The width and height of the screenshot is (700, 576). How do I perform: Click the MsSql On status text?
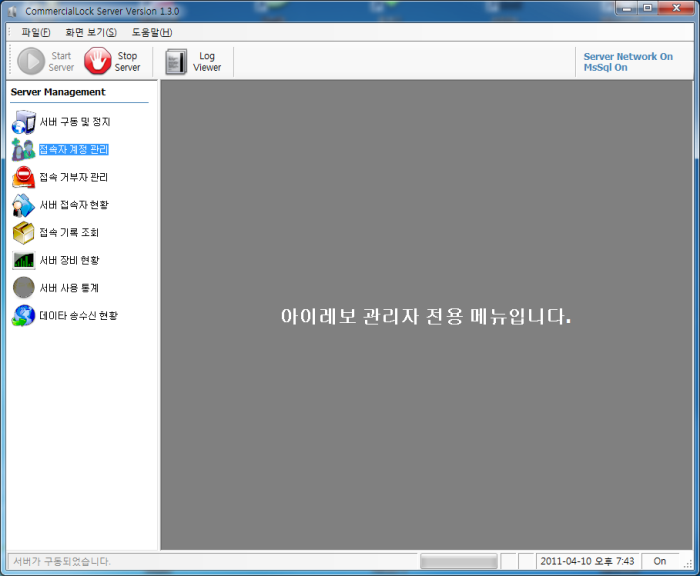(x=605, y=67)
